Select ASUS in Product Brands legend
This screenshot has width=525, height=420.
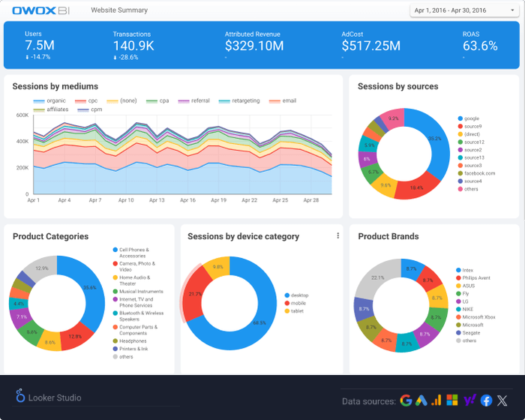[x=466, y=286]
